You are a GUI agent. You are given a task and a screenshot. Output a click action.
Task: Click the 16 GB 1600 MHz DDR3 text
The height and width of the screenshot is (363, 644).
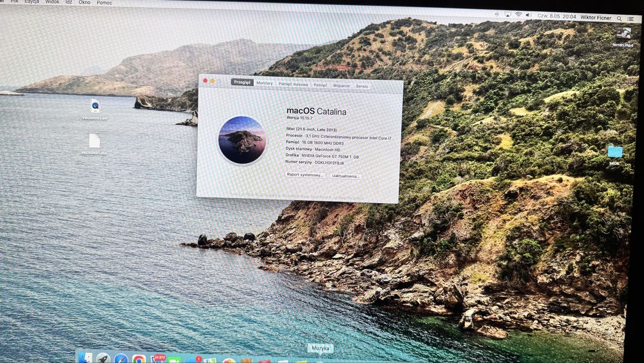[x=323, y=142]
